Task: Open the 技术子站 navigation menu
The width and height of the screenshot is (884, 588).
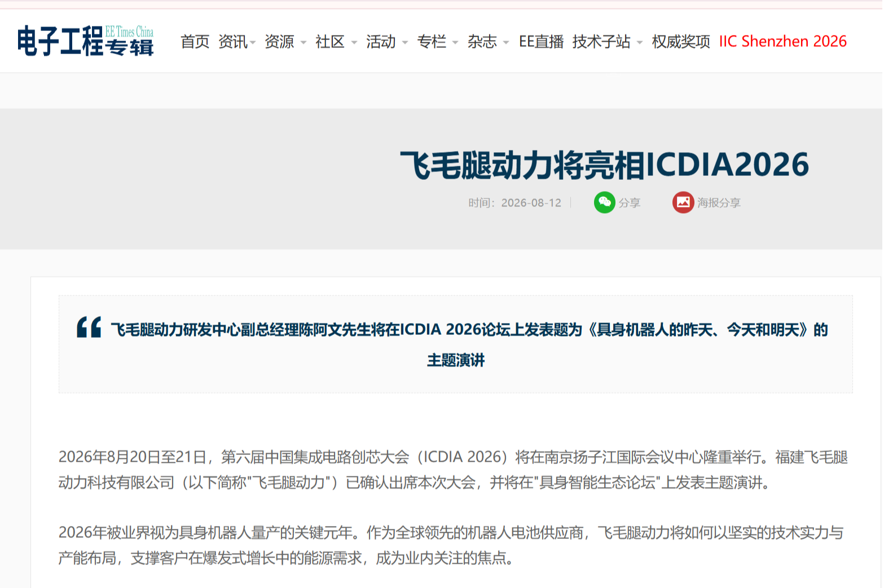Action: pyautogui.click(x=601, y=42)
